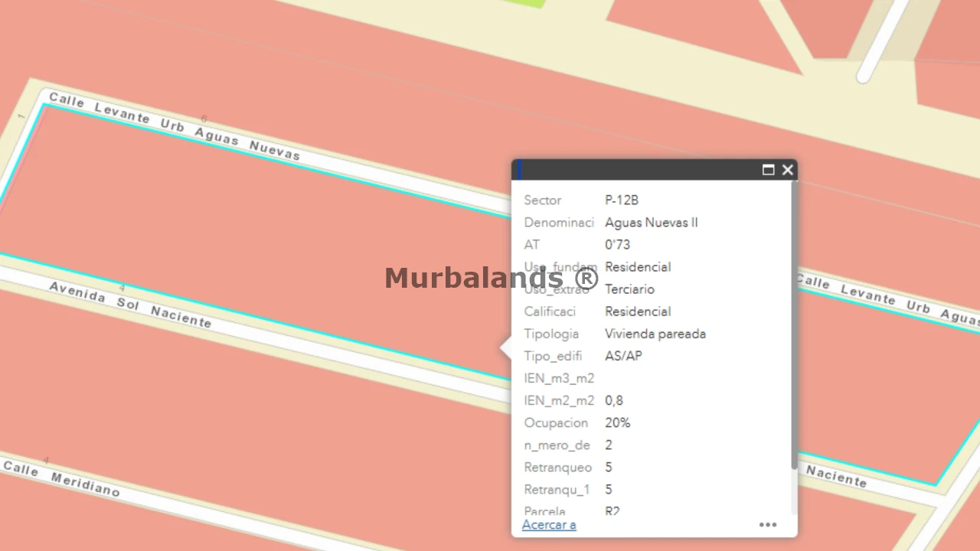Screen dimensions: 980x551
Task: Close the parcel info popup
Action: coord(787,170)
